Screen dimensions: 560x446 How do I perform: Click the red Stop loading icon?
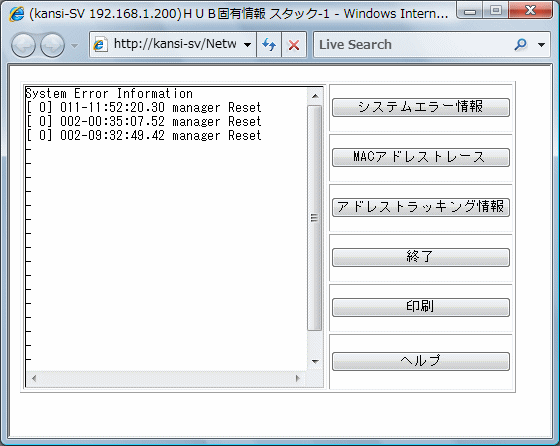click(294, 45)
